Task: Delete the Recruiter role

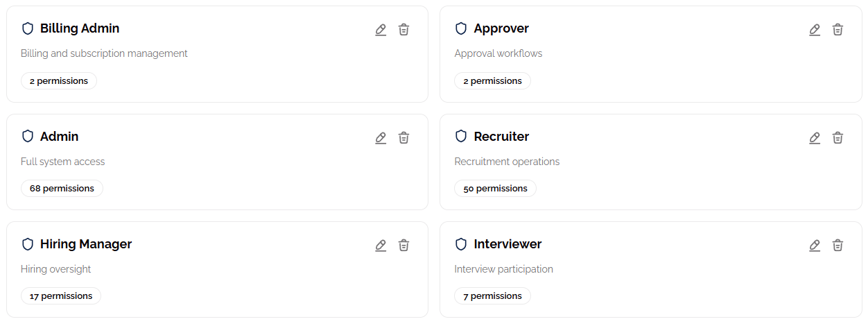Action: 837,138
